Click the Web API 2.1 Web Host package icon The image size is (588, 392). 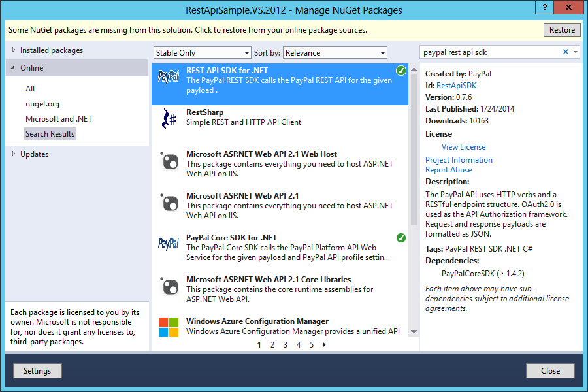click(169, 161)
